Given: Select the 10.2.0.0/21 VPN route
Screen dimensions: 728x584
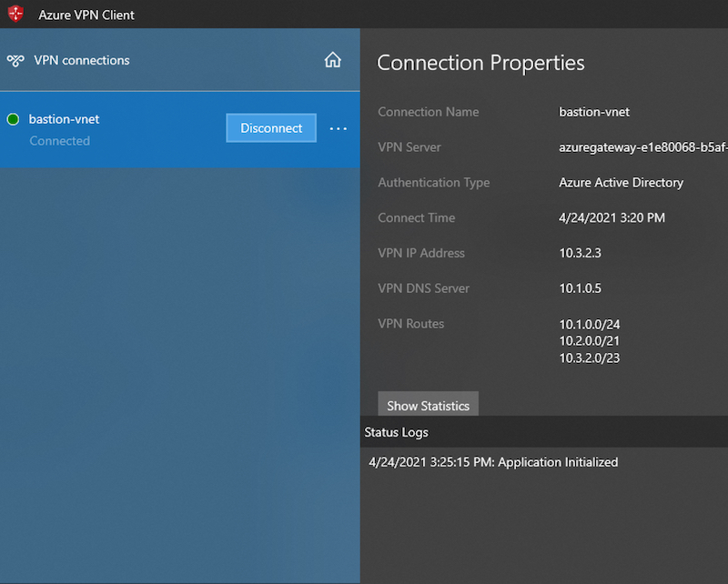Looking at the screenshot, I should pos(589,341).
